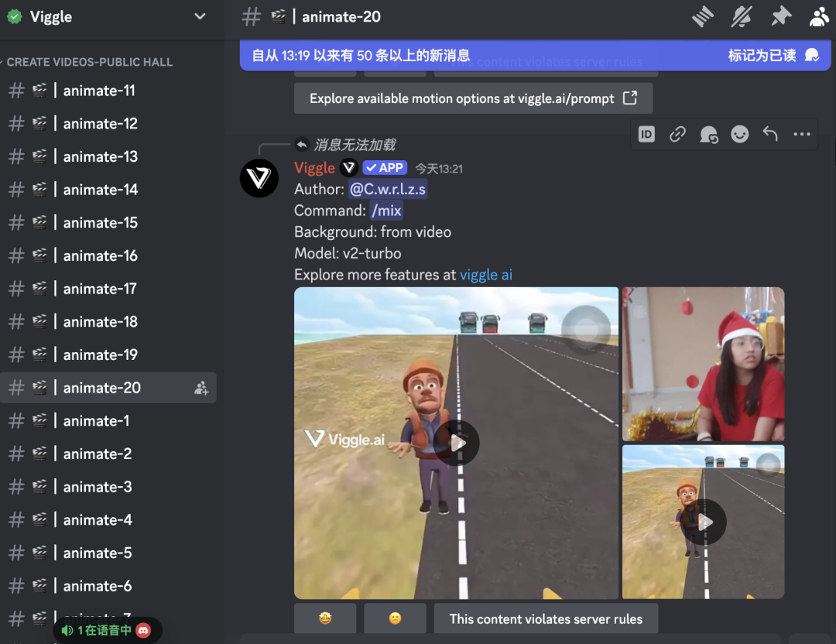Select the animate-20 channel row
The height and width of the screenshot is (644, 836).
(x=108, y=388)
